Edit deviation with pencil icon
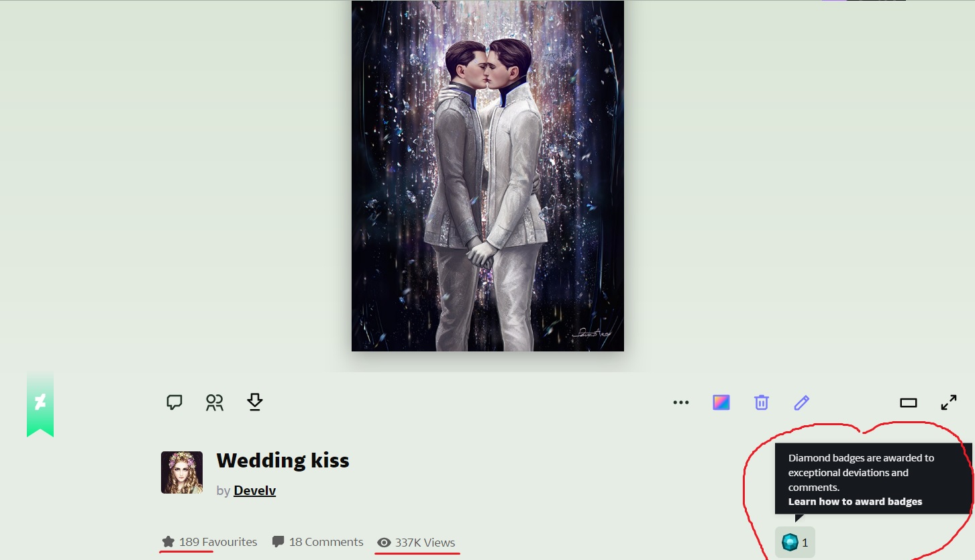975x560 pixels. pos(801,402)
